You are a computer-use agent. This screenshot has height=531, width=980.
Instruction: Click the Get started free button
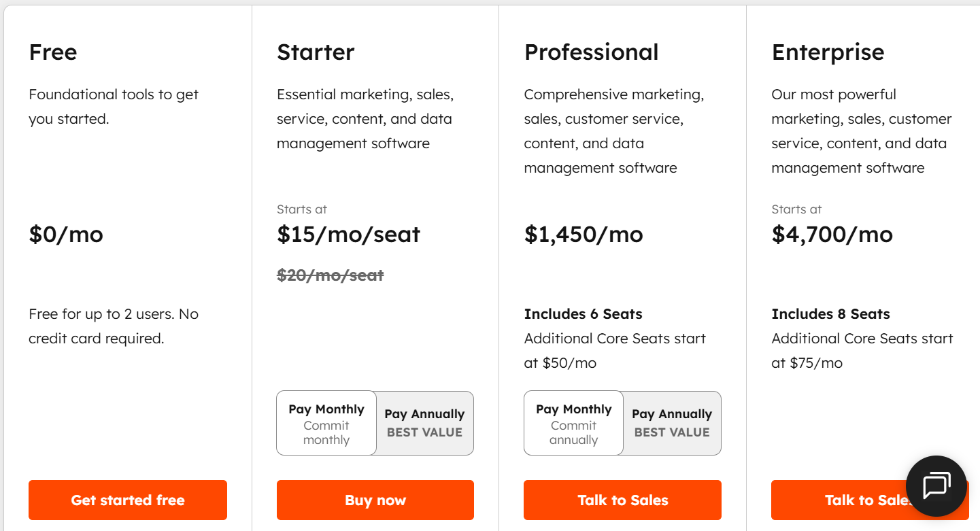[128, 500]
